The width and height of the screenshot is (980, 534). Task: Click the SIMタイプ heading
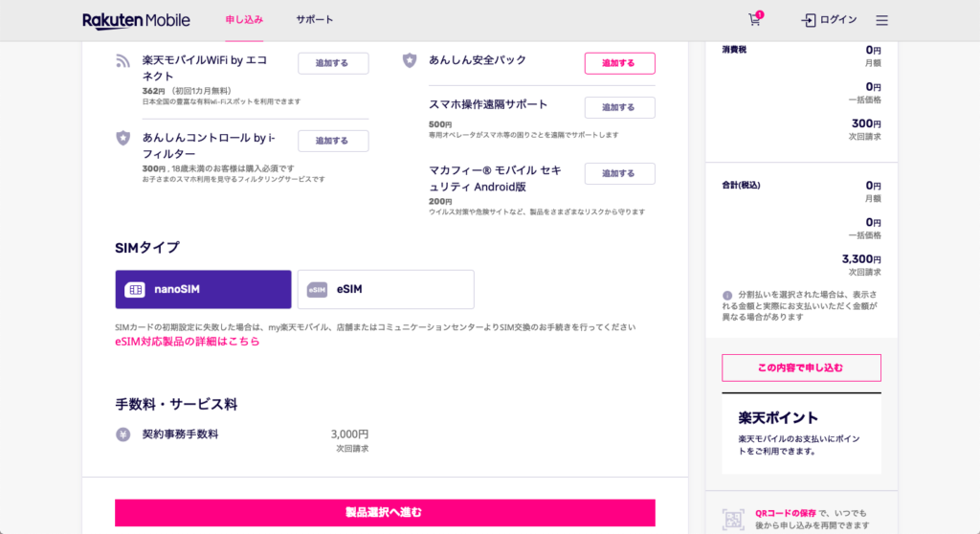point(147,248)
